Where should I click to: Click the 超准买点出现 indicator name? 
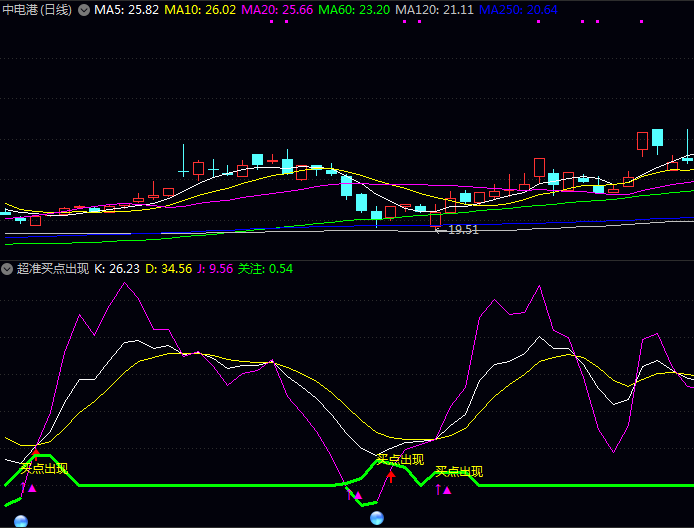(52, 269)
